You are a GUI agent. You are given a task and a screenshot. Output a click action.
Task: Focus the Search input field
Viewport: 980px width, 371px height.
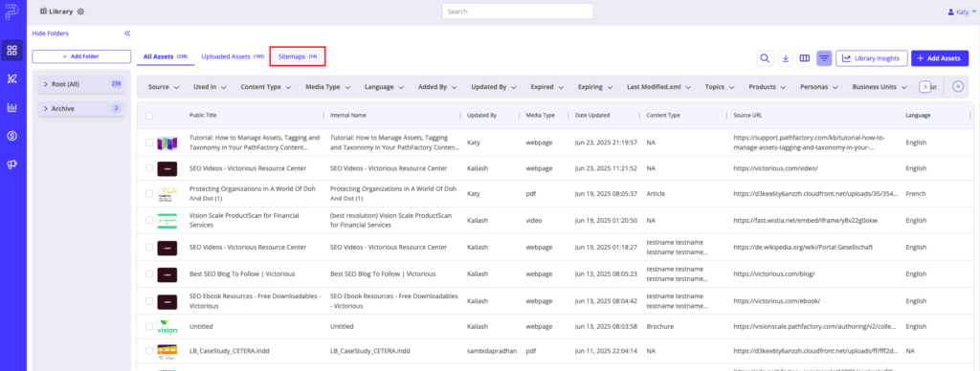518,11
